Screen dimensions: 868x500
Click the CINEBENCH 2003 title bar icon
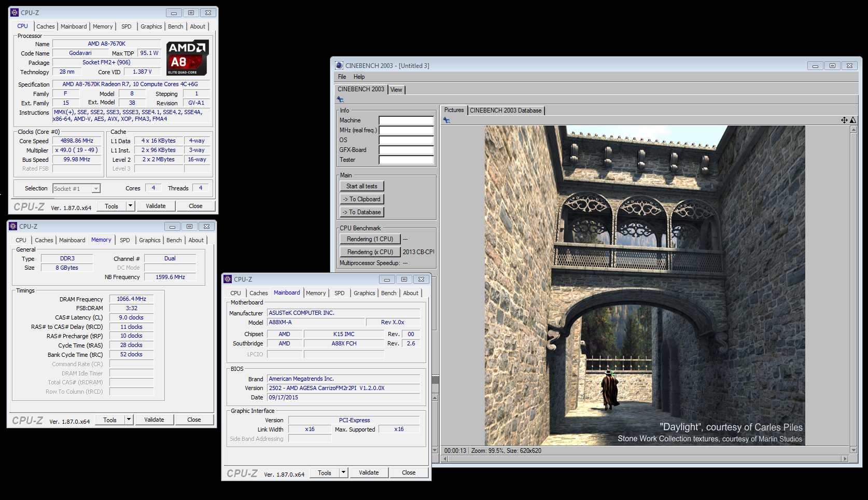pyautogui.click(x=339, y=65)
